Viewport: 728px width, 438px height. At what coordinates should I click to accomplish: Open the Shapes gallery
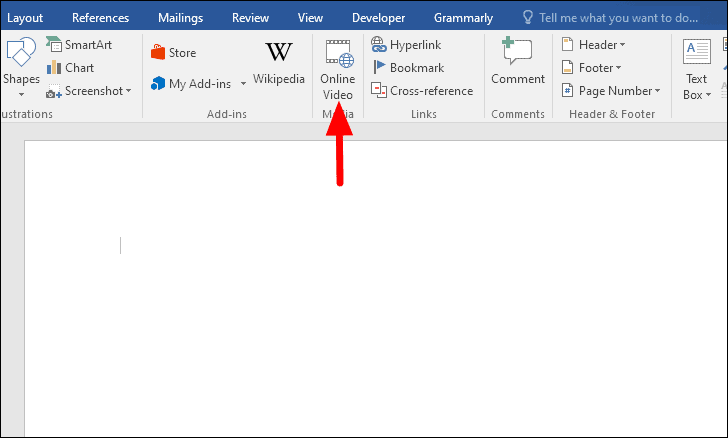20,66
